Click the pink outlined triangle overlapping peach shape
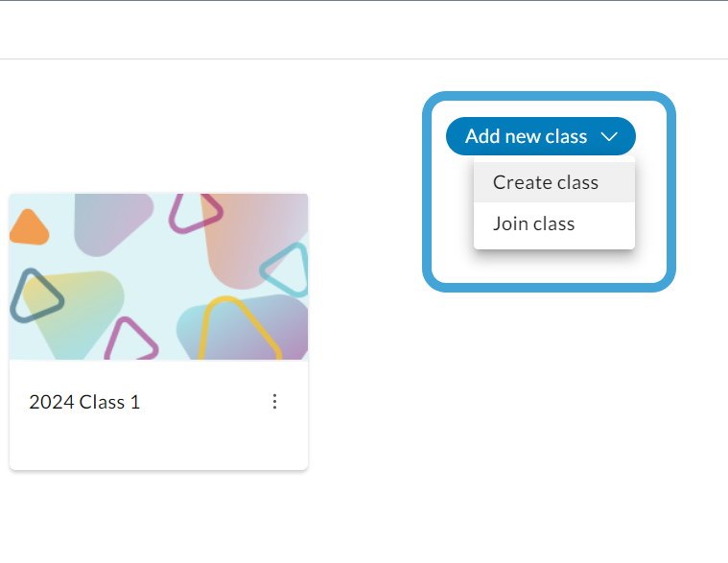 tap(195, 213)
